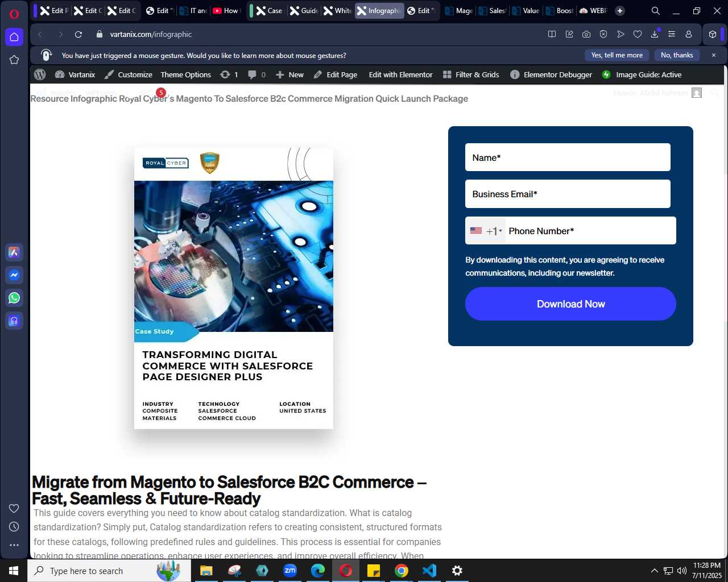This screenshot has width=728, height=582.
Task: Switch to the Value tab
Action: 526,11
